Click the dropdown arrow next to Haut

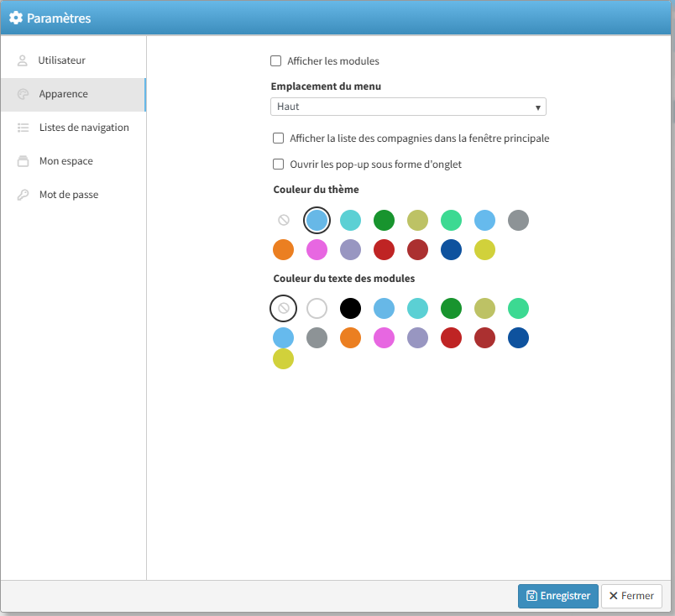(537, 107)
